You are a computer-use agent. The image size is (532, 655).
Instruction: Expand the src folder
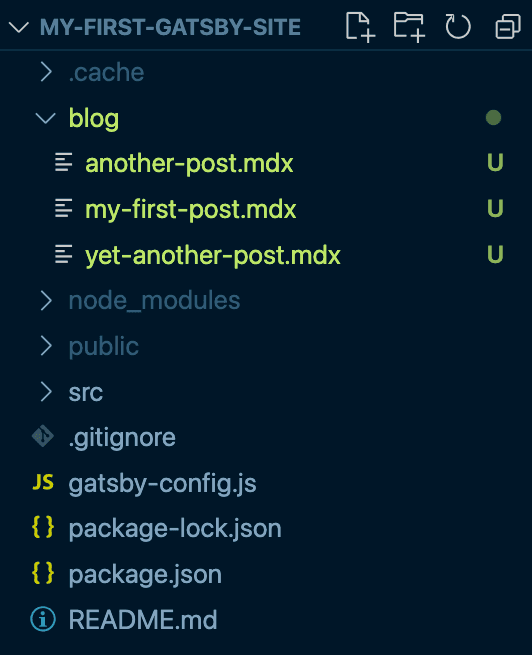(46, 392)
